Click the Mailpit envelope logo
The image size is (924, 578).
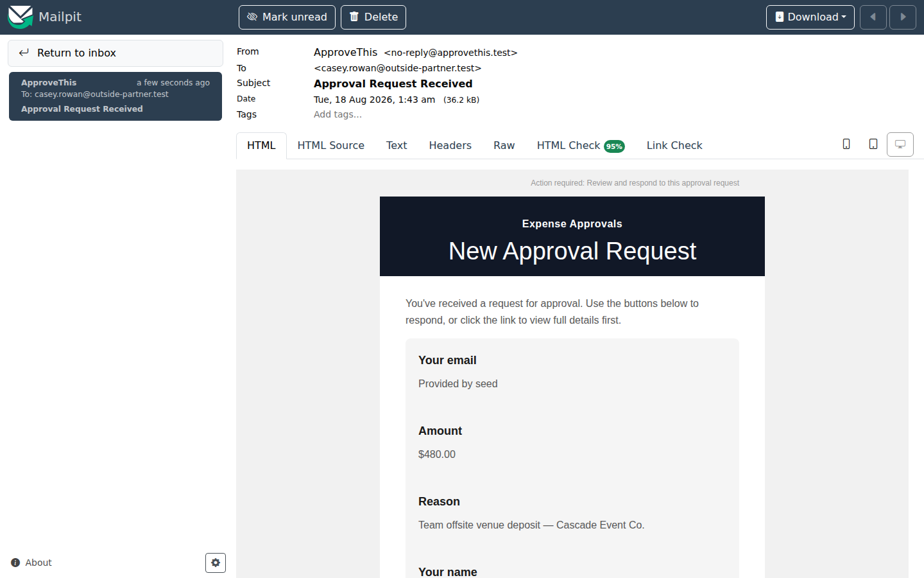[x=21, y=17]
